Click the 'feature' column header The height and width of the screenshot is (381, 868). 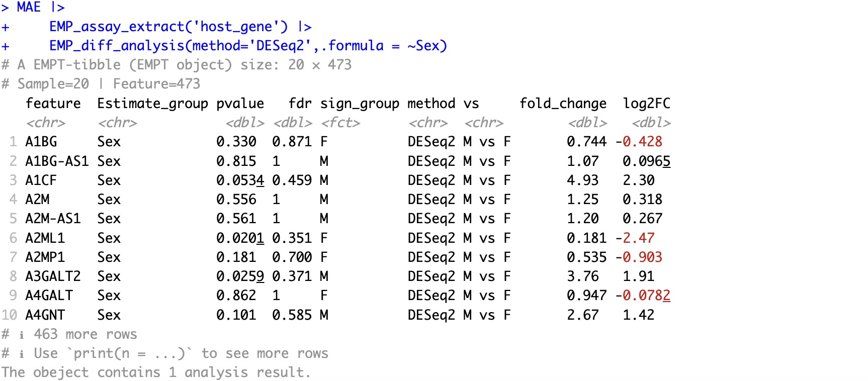coord(53,104)
